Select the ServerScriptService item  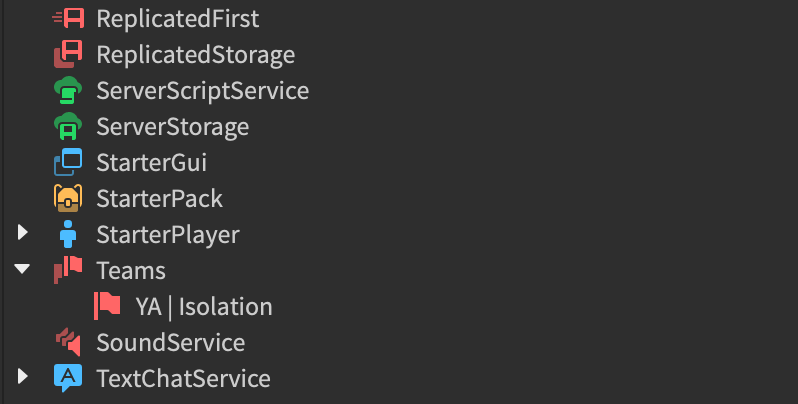[x=202, y=91]
